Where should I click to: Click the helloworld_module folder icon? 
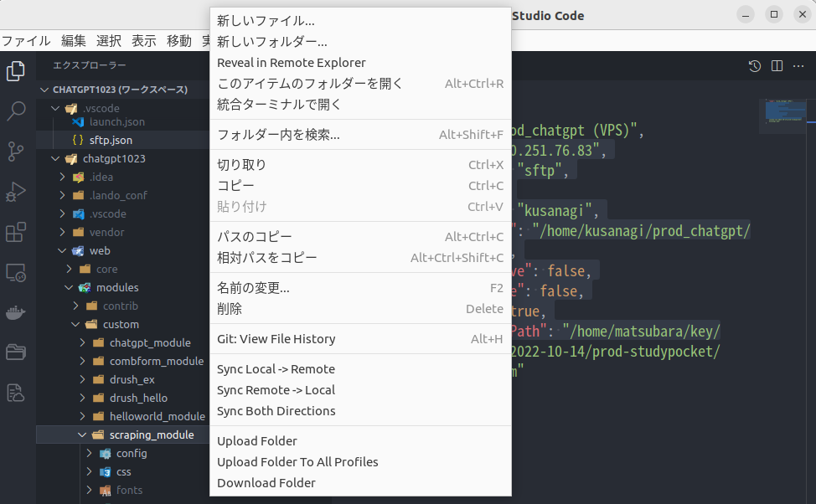(98, 417)
